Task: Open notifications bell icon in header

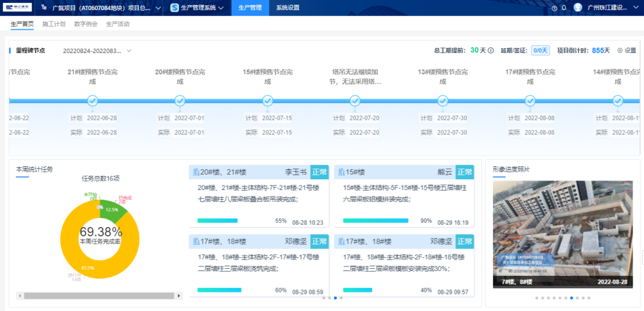Action: [563, 8]
